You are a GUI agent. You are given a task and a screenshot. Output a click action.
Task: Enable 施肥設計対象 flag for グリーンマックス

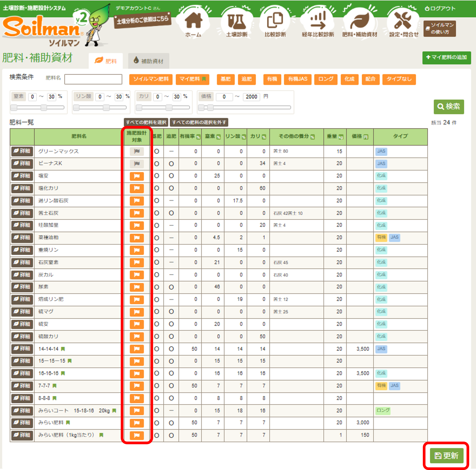[x=137, y=151]
